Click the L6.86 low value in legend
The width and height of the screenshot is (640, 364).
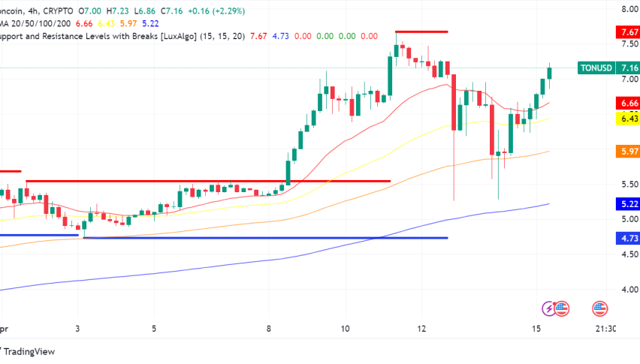144,11
